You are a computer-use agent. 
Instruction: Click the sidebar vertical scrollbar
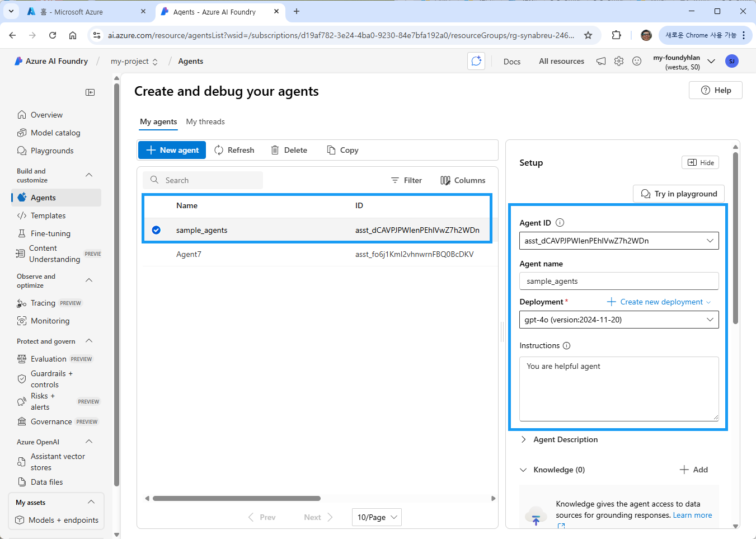coord(116,285)
